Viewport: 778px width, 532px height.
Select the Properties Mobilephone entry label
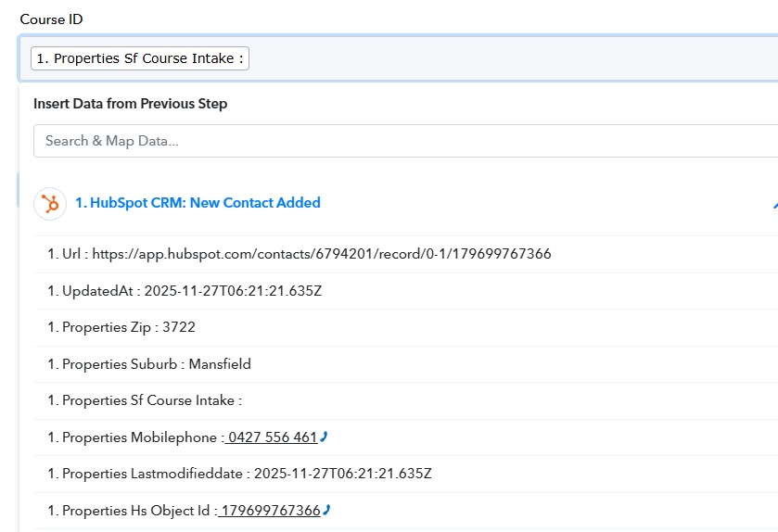(x=134, y=437)
